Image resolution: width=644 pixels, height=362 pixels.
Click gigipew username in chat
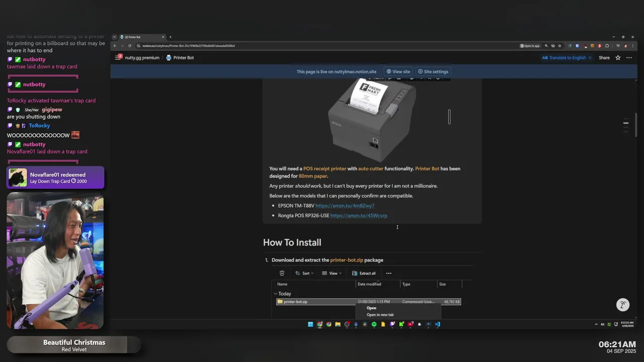coord(52,110)
